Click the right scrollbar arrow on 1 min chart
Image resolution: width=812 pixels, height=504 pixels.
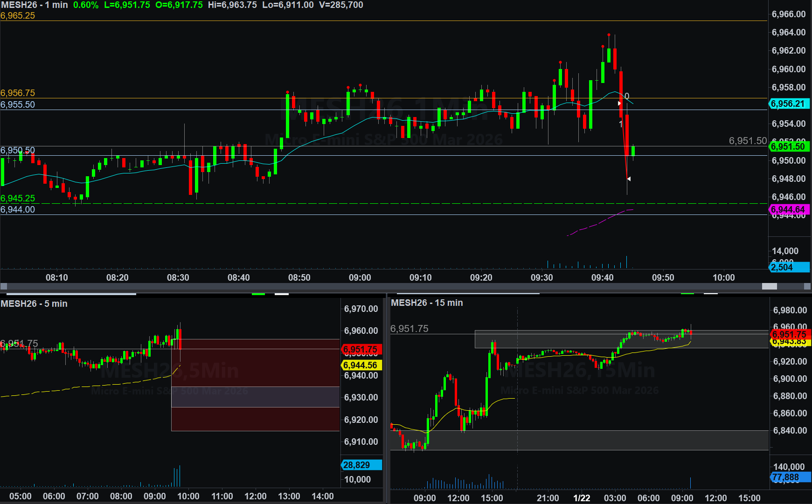coord(807,286)
